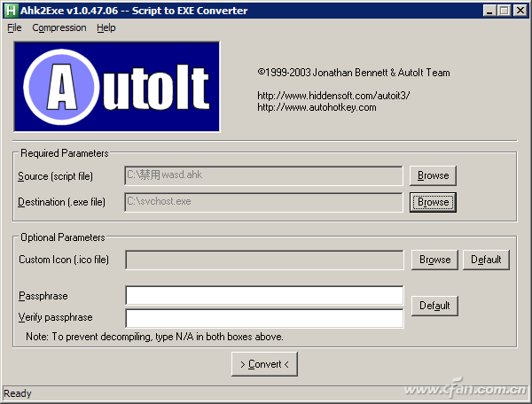The height and width of the screenshot is (404, 532).
Task: Click the Destination exe file field
Action: click(264, 202)
